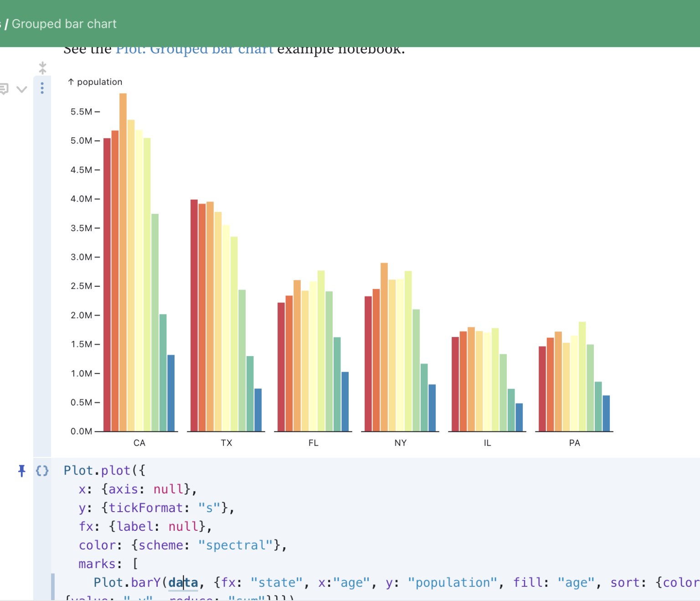Click the collapse-cell double-arrow icon
This screenshot has height=601, width=700.
[42, 67]
